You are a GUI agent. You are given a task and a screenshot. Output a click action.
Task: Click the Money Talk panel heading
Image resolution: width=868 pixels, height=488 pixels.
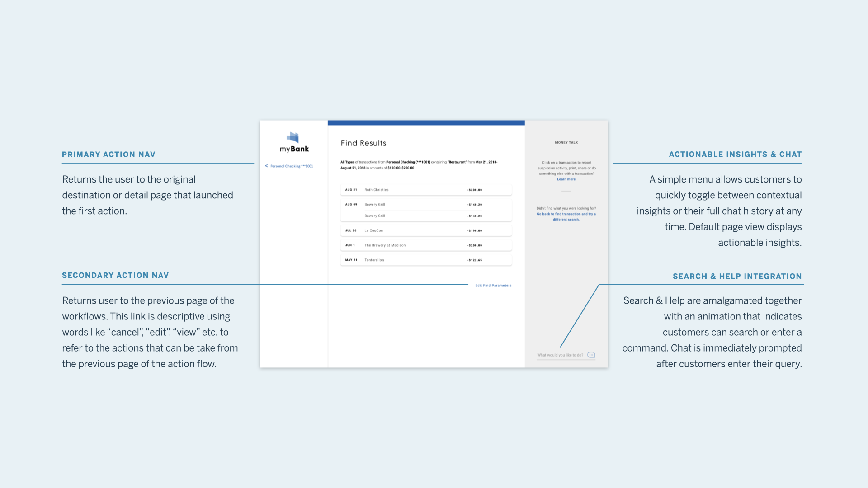566,143
